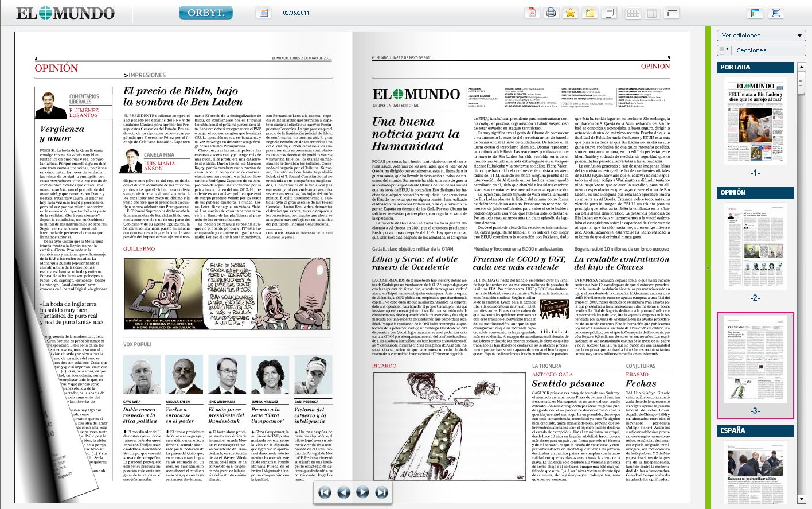Switch to double-page view icon
812x509 pixels.
(x=652, y=13)
